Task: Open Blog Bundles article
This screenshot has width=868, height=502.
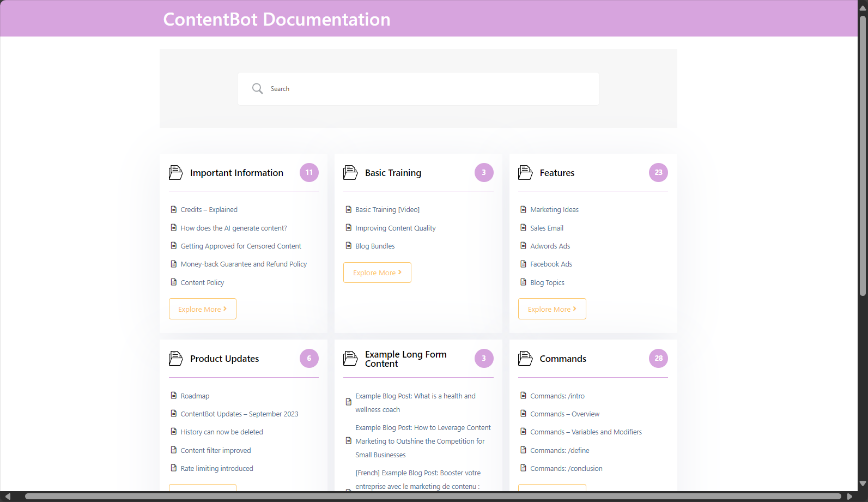Action: click(375, 246)
